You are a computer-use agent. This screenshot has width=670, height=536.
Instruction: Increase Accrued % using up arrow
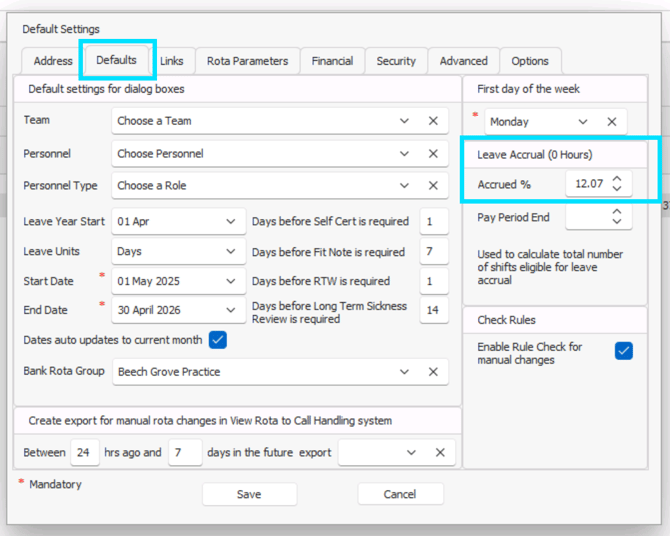617,179
